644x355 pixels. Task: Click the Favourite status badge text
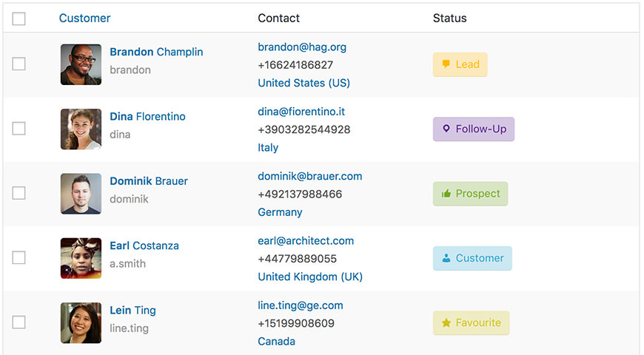pyautogui.click(x=478, y=322)
